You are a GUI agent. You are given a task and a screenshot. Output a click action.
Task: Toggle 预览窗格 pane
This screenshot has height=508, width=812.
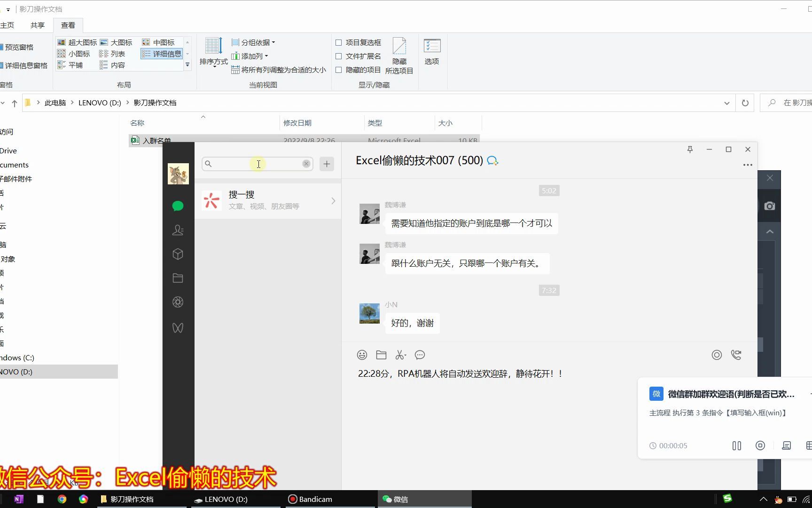coord(17,47)
